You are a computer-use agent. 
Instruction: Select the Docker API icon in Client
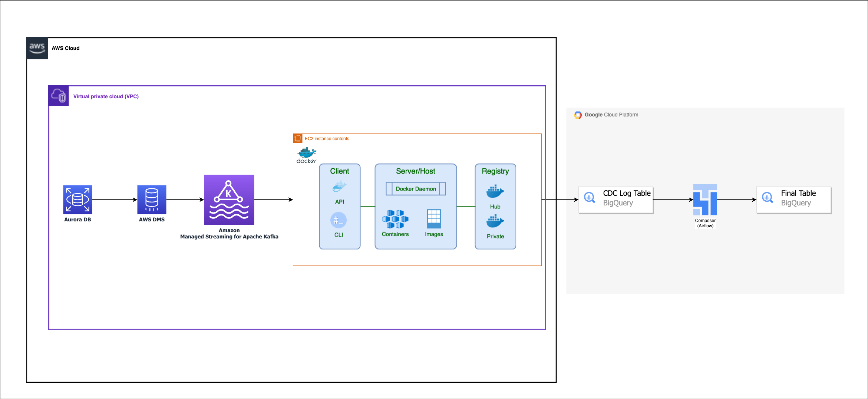click(339, 187)
